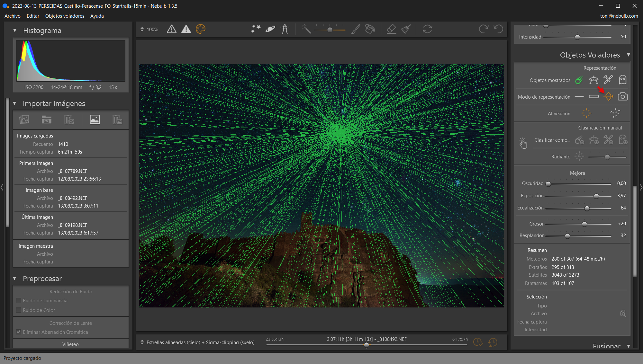Classify selection as satellite
This screenshot has width=643, height=364.
tap(608, 140)
